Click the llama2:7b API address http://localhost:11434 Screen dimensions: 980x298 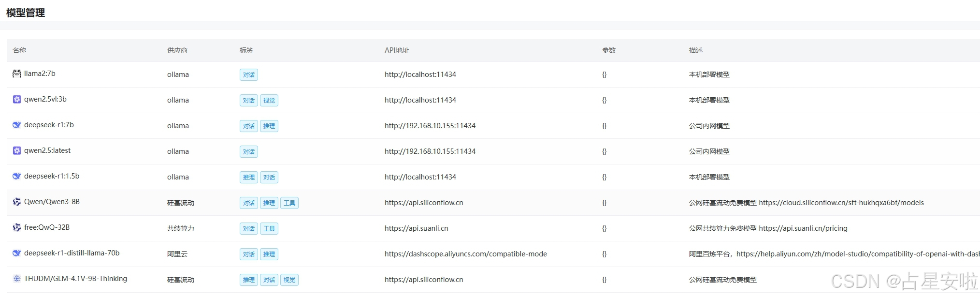(x=420, y=74)
